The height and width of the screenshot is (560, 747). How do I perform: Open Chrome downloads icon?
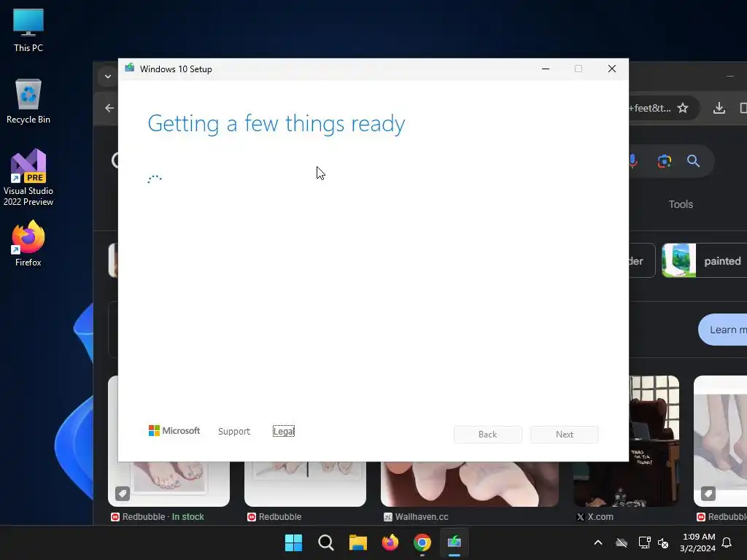(719, 108)
